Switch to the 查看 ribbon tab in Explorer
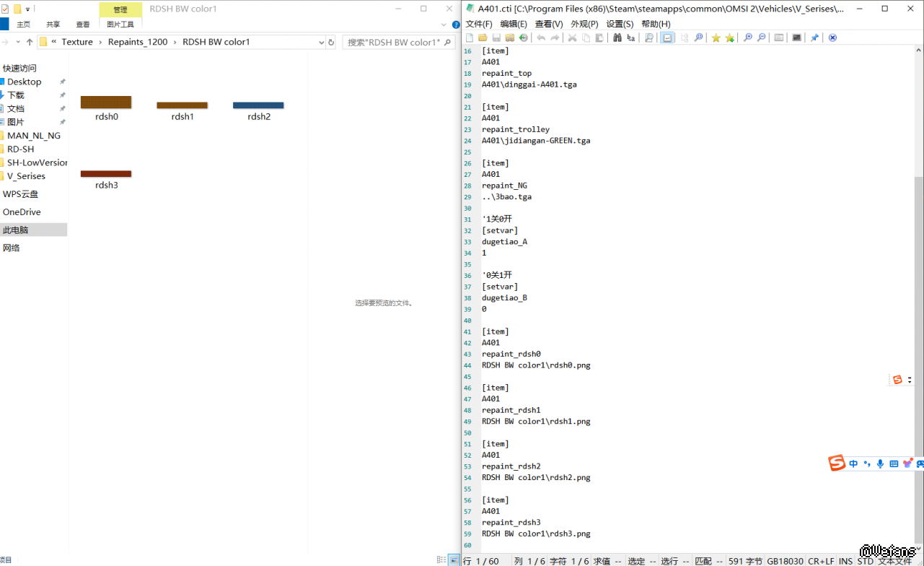The image size is (924, 566). pos(83,25)
